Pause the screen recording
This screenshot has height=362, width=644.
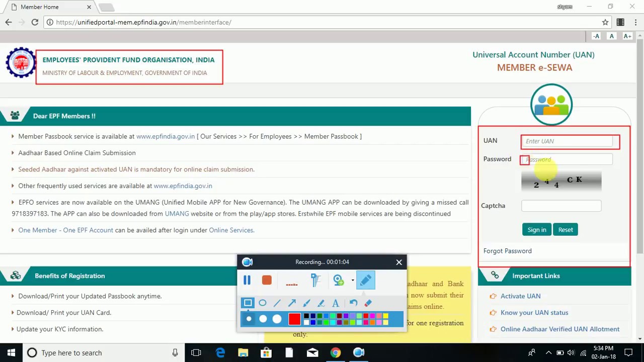point(247,280)
